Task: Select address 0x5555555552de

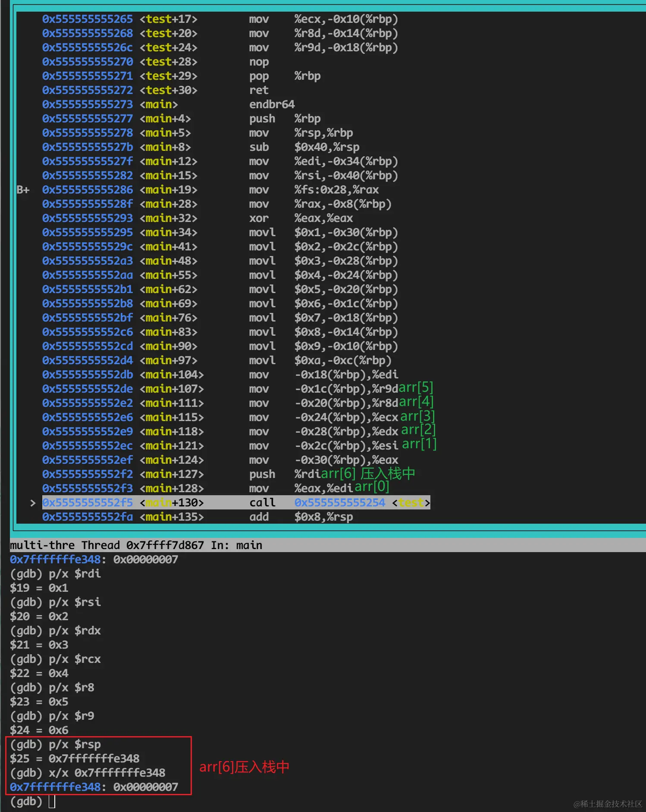Action: click(88, 389)
